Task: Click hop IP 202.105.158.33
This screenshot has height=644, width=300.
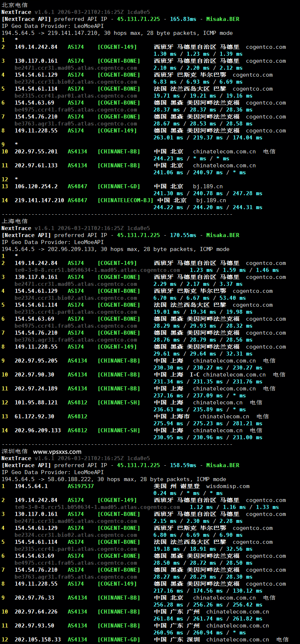Action: (x=38, y=640)
